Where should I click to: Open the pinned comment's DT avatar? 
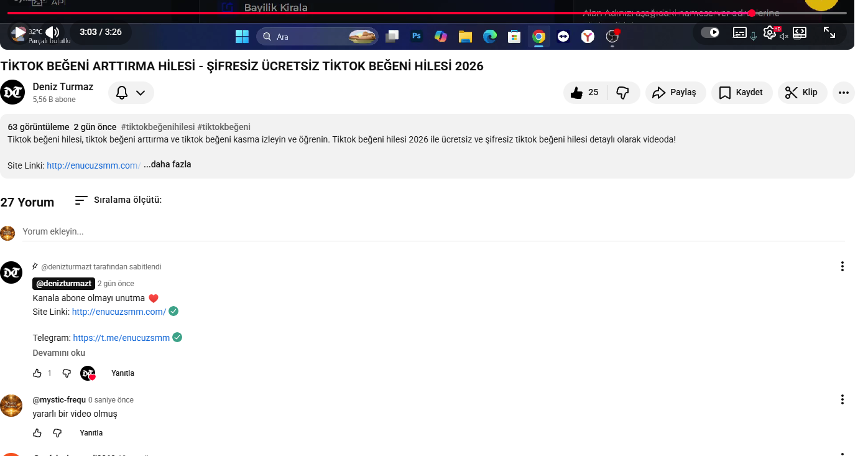click(11, 272)
